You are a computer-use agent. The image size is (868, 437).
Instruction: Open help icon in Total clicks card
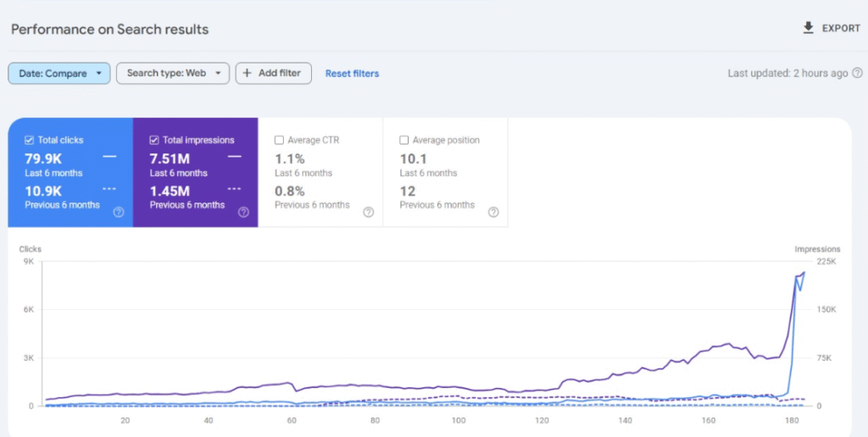coord(119,213)
